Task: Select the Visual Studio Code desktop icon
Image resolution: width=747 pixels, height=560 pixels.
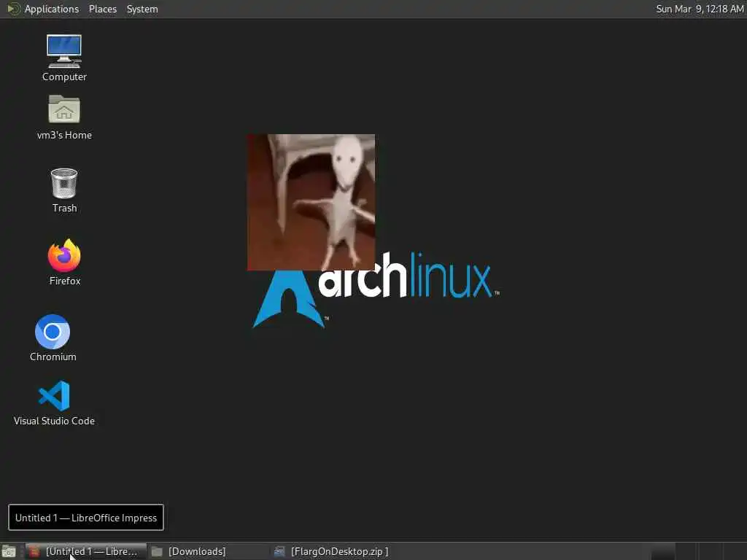Action: point(54,402)
